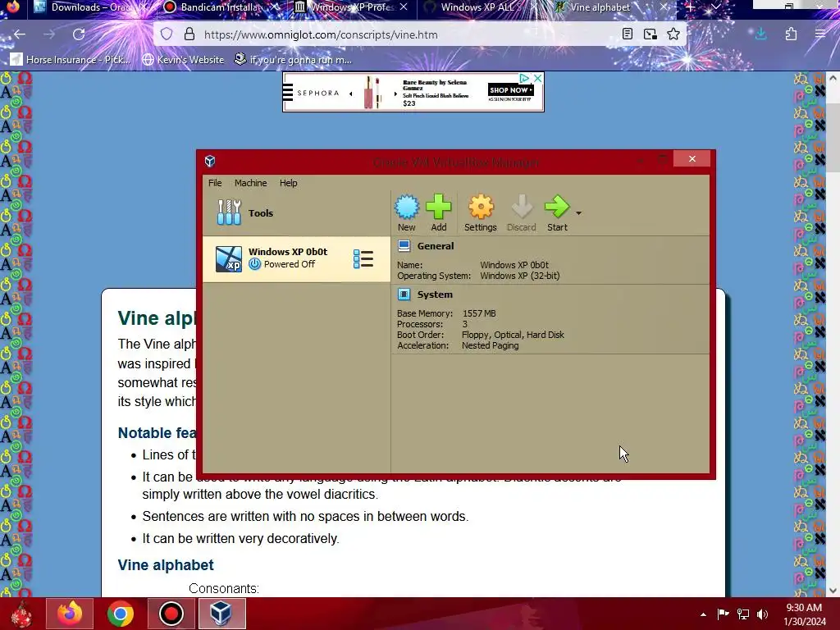Viewport: 840px width, 630px height.
Task: Click the Action Center flag tray icon
Action: (x=723, y=614)
